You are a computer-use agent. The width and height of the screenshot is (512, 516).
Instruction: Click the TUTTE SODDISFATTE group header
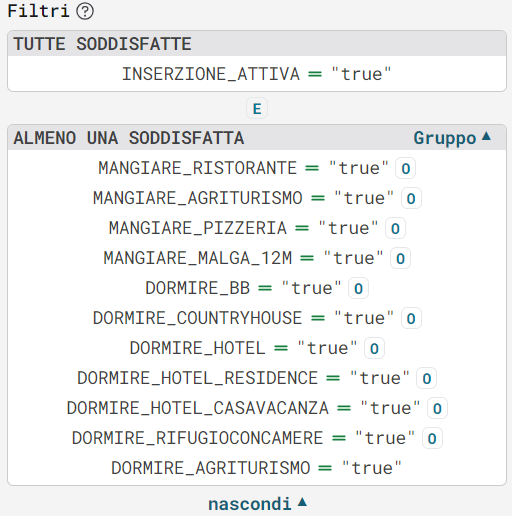coord(257,44)
